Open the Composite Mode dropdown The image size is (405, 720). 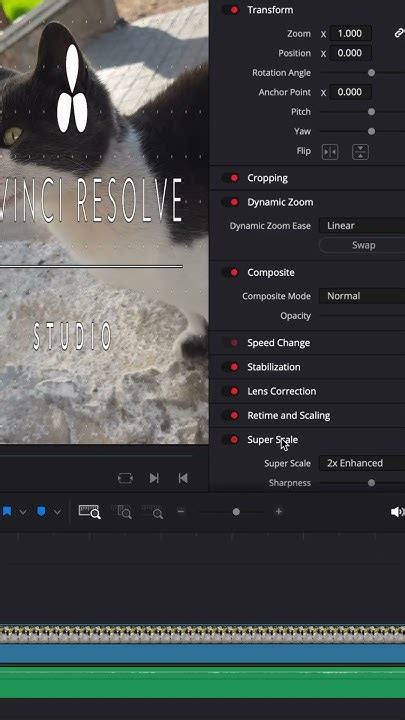click(362, 296)
